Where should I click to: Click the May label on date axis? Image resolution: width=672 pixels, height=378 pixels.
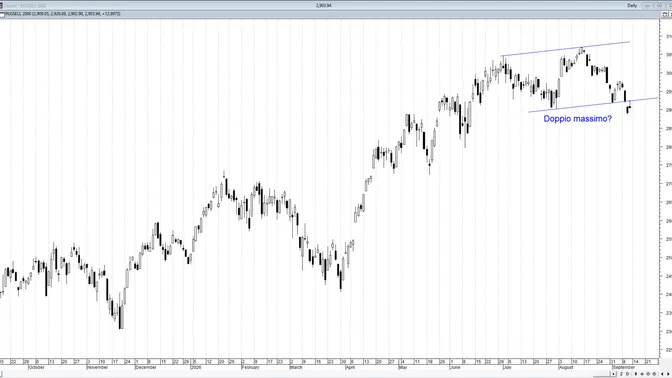click(x=403, y=368)
